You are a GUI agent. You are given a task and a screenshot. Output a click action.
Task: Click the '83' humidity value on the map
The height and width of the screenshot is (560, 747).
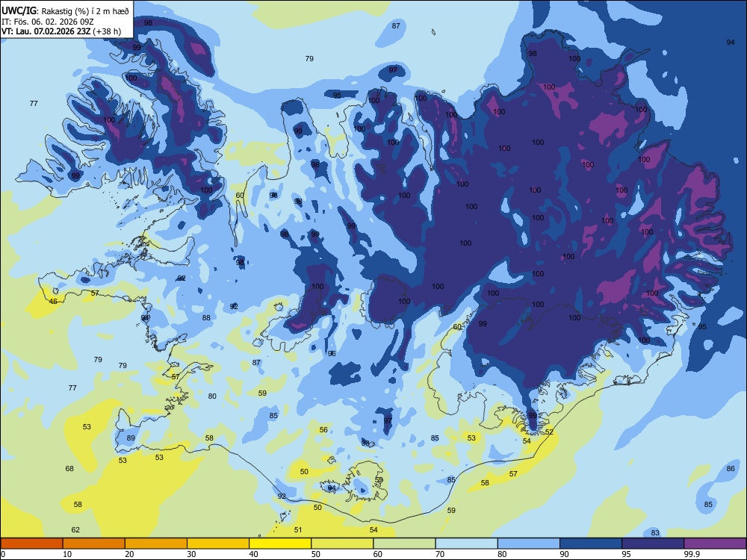point(655,533)
